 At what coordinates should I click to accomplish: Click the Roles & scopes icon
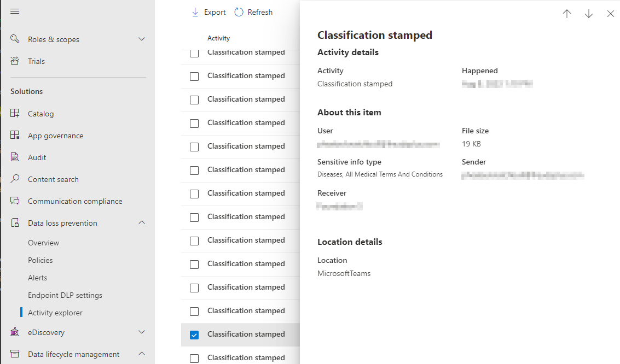click(15, 39)
